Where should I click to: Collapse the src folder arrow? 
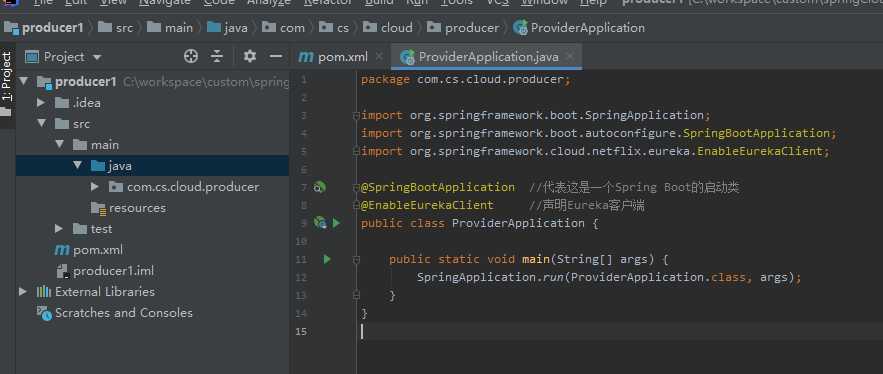coord(42,123)
